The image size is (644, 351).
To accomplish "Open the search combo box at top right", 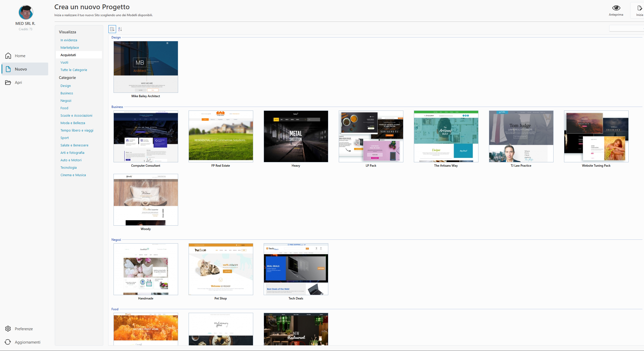I will [x=626, y=28].
